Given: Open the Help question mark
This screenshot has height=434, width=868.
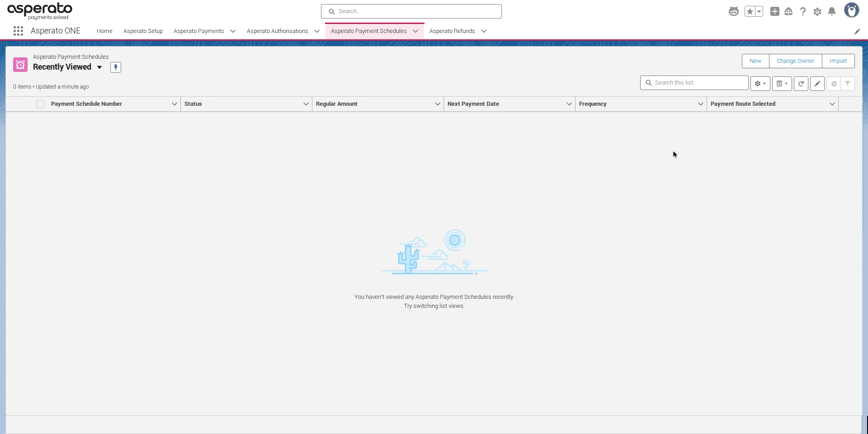Looking at the screenshot, I should pyautogui.click(x=803, y=11).
